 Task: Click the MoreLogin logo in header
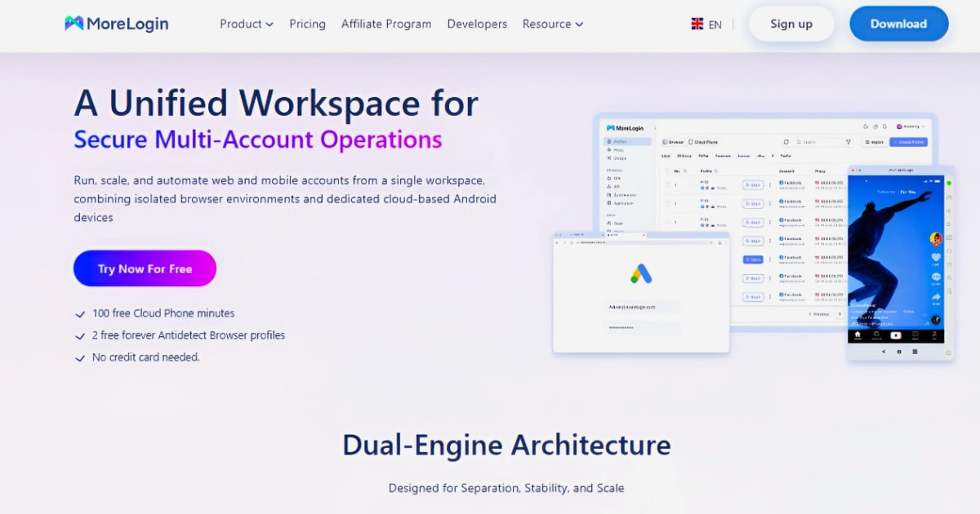pos(117,24)
